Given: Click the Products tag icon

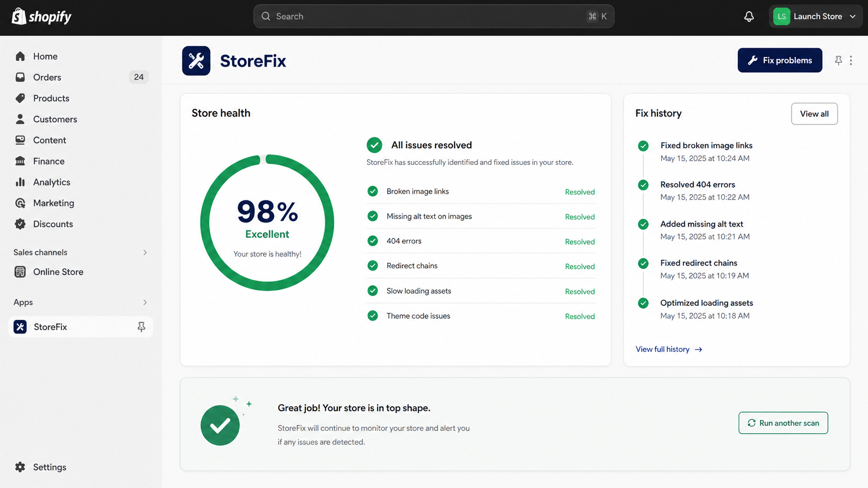Looking at the screenshot, I should coord(20,98).
